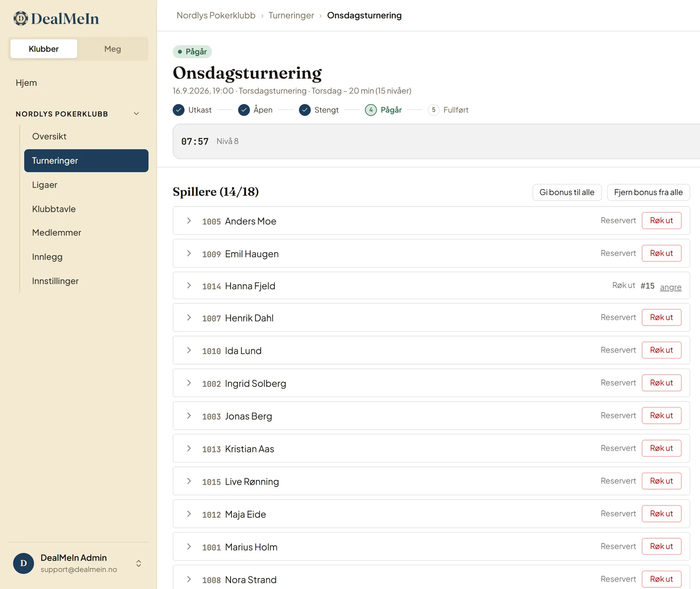Expand the Kristian Aas player row
Image resolution: width=700 pixels, height=589 pixels.
click(x=189, y=448)
